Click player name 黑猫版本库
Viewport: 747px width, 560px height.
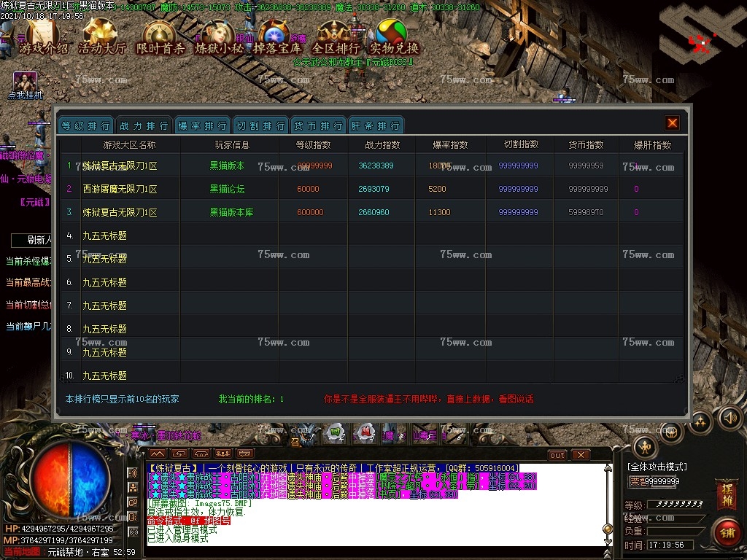coord(231,212)
